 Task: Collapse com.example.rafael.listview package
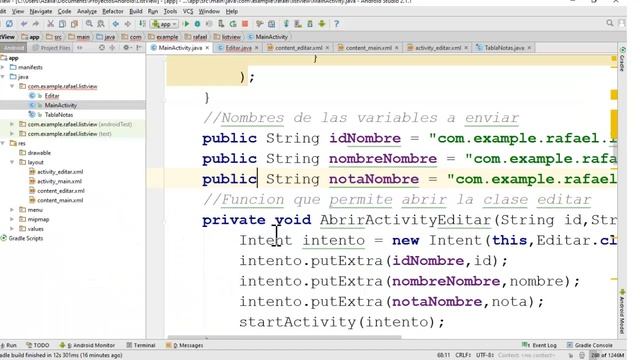point(12,86)
